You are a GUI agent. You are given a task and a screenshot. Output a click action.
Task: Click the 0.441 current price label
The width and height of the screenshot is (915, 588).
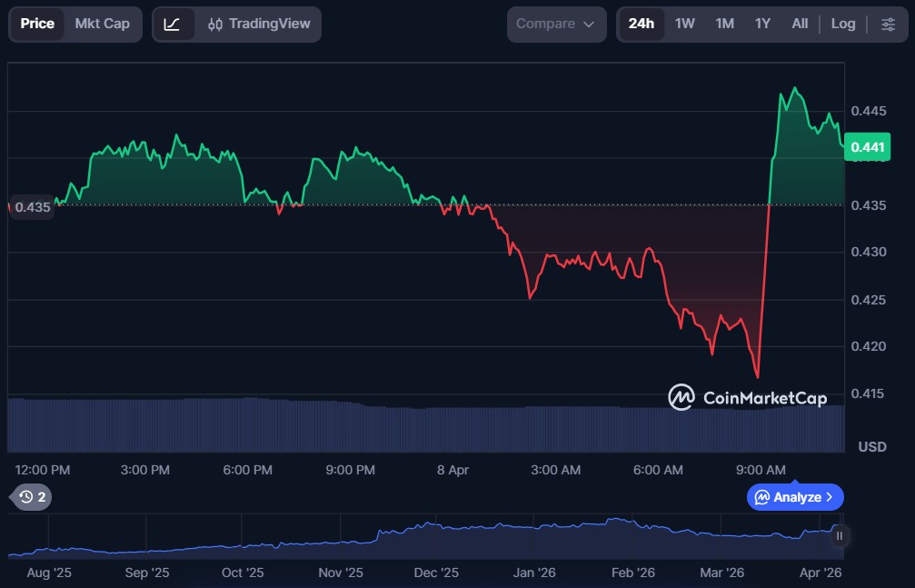(x=867, y=147)
